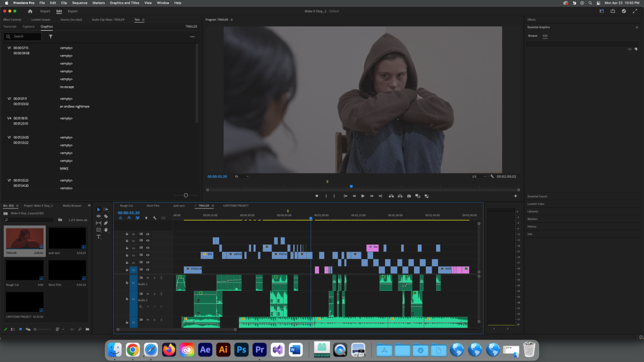Open Graphics and Titles menu
The image size is (644, 362).
pyautogui.click(x=124, y=3)
